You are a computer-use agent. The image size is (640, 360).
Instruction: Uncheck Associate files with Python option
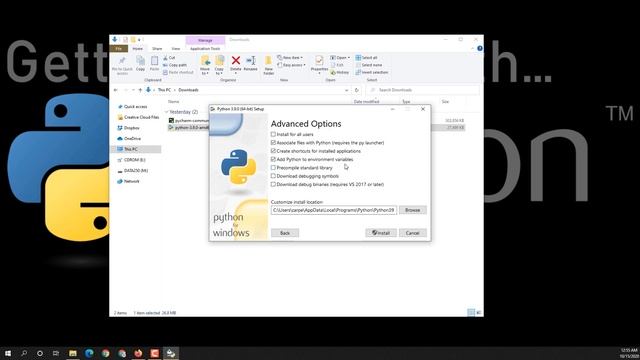273,142
